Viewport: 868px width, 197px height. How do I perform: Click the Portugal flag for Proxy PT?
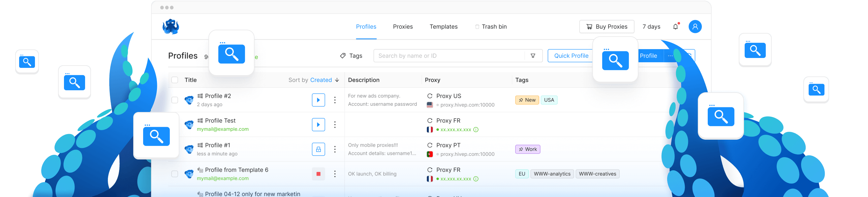[x=430, y=154]
